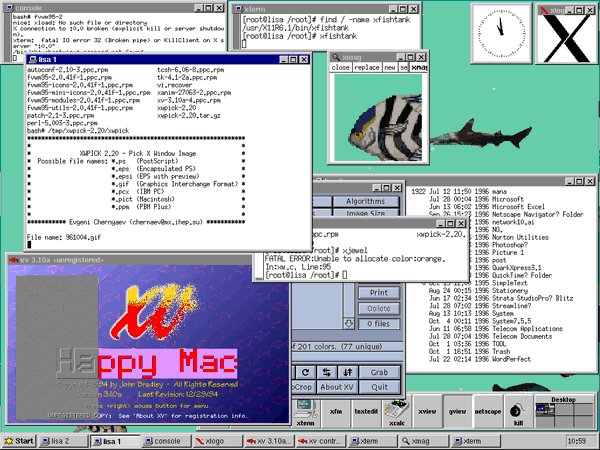The image size is (600, 450).
Task: Quit xv using the Quit button
Action: (379, 387)
